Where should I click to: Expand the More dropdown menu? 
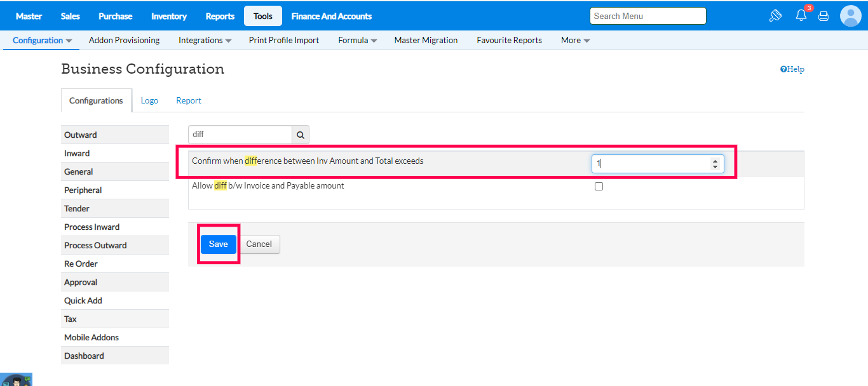pyautogui.click(x=575, y=40)
